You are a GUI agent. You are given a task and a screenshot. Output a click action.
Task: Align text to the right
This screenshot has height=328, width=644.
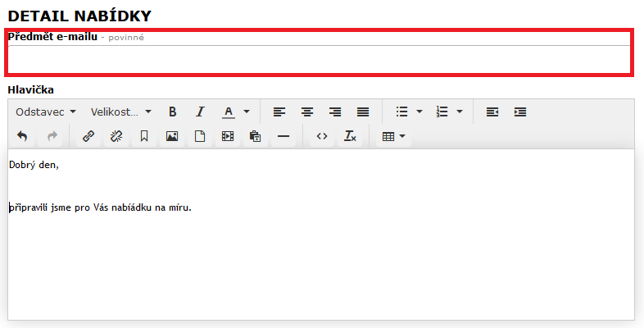[x=335, y=112]
